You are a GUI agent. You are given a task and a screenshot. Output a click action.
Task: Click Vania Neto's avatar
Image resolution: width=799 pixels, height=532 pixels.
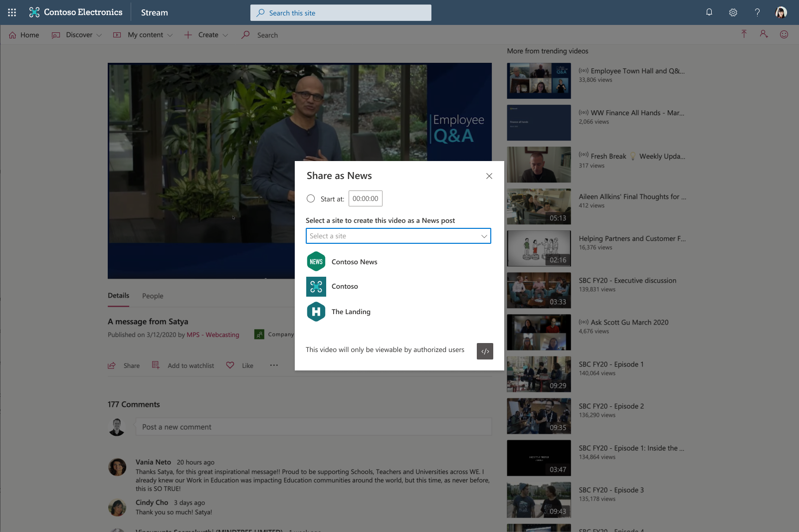117,467
